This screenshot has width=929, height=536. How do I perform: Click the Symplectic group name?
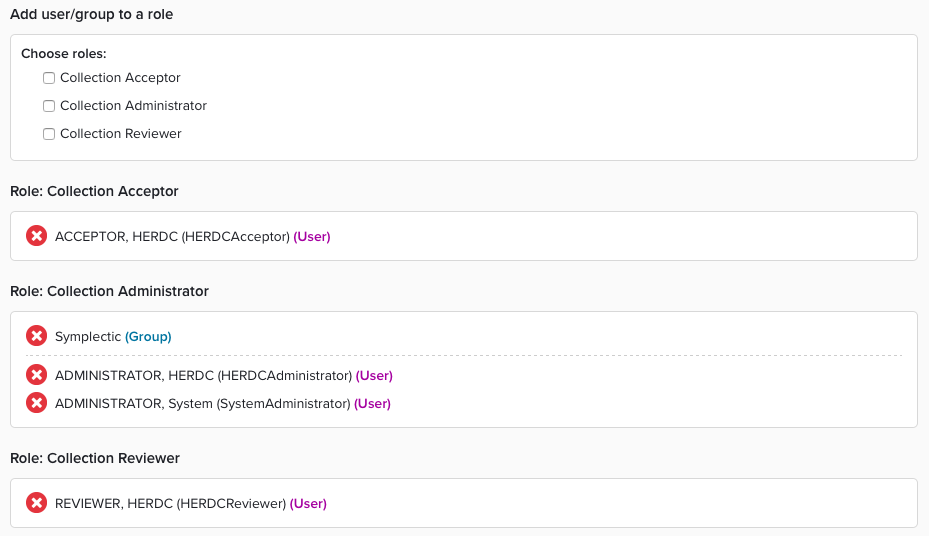[88, 337]
